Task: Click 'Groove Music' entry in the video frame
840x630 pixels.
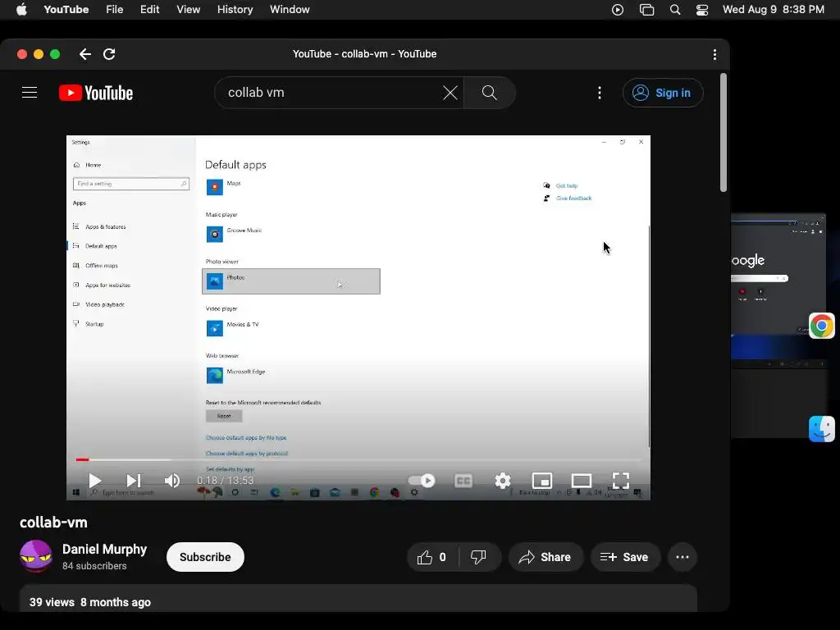Action: click(x=234, y=234)
